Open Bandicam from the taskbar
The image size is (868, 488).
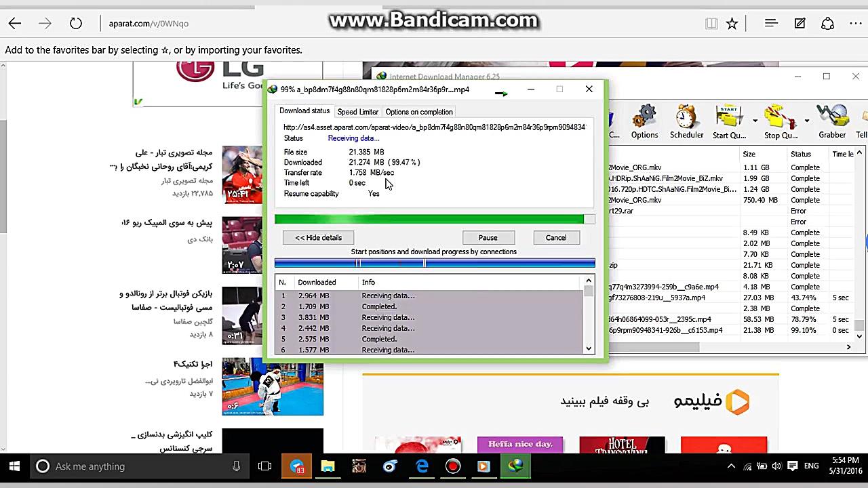coord(452,466)
